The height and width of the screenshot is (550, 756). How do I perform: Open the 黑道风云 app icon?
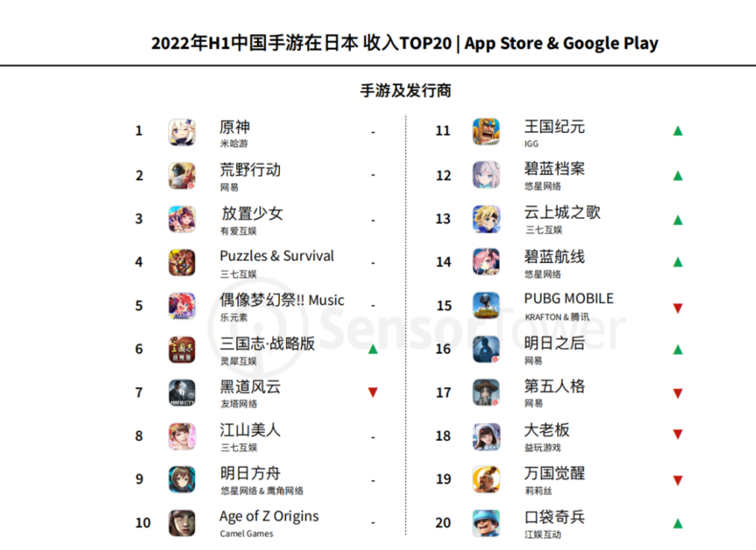(182, 393)
